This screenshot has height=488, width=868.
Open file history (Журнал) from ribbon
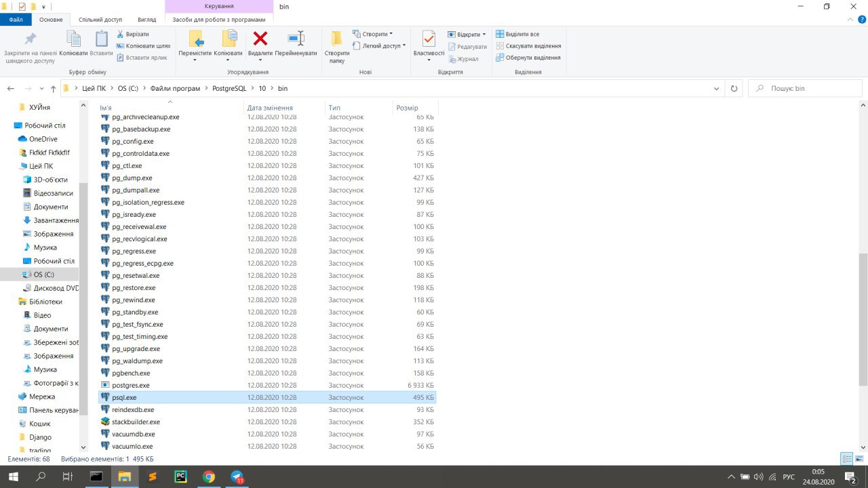click(462, 59)
